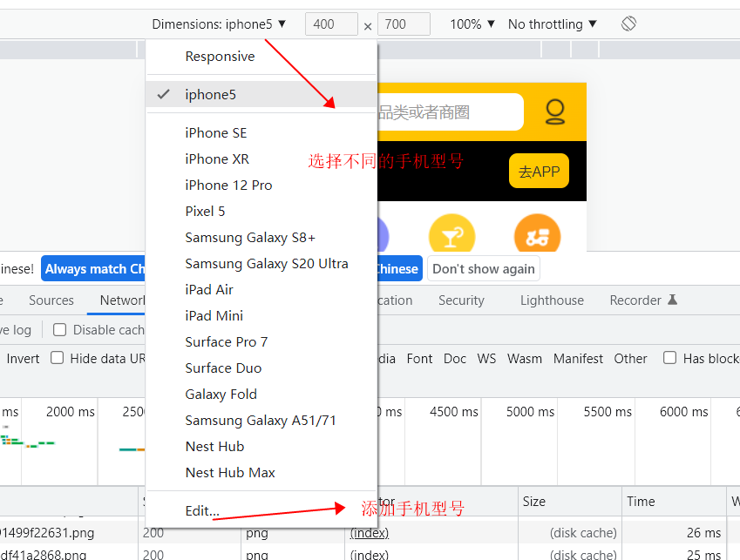Tick the Has blocked cookies checkbox
The image size is (740, 560).
669,358
